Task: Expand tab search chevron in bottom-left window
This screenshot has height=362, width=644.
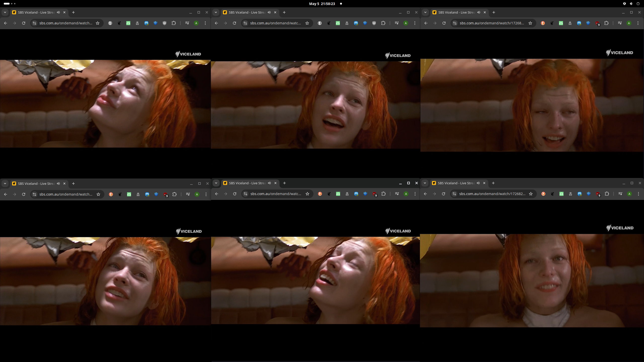Action: 5,184
